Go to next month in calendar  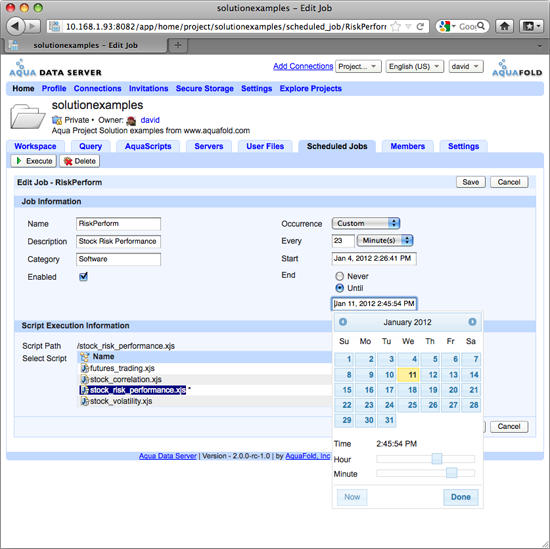[472, 322]
